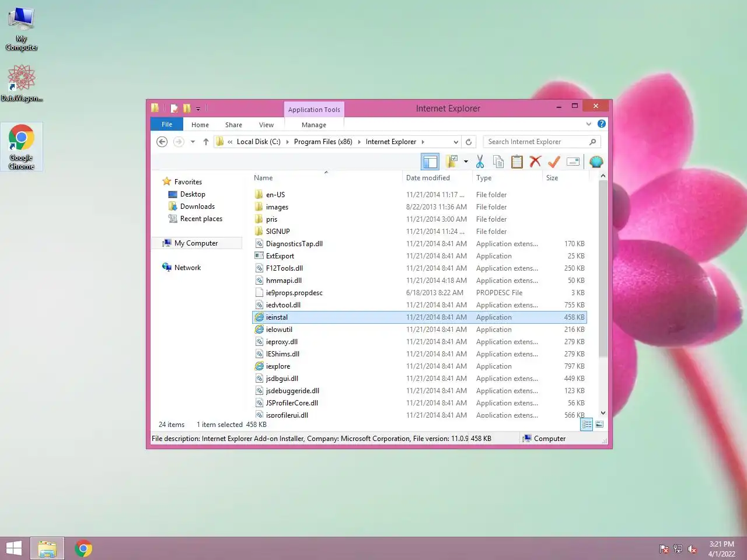Select the JSProfilerCore.dll file
747x560 pixels.
292,403
